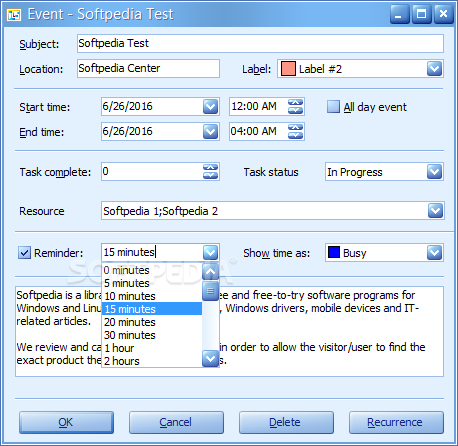Decrease the end time 04:00 AM spinner

point(295,135)
